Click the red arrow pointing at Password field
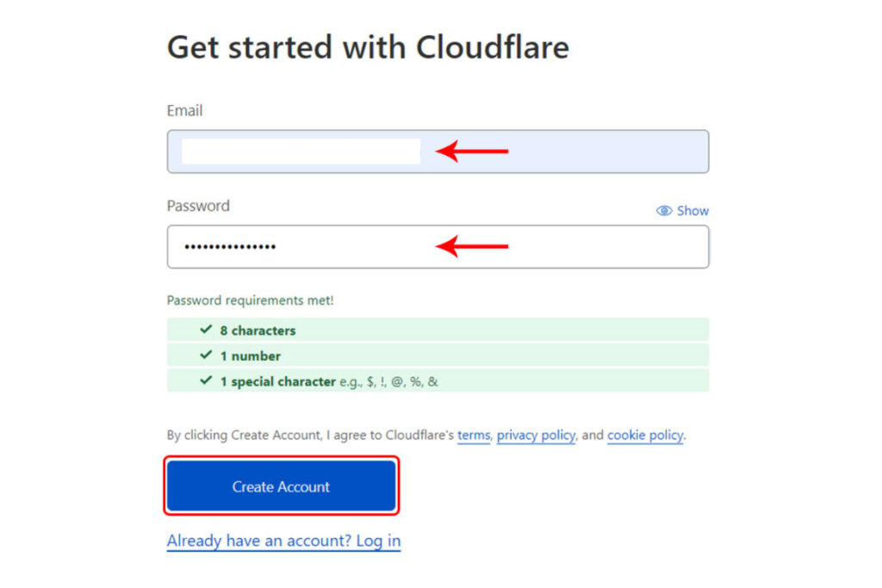The image size is (882, 588). [471, 246]
